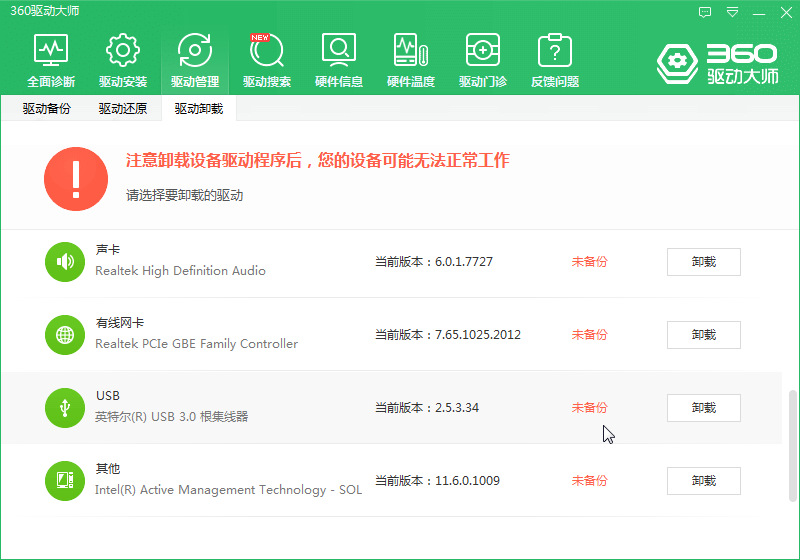Open the title bar dropdown menu
This screenshot has width=800, height=560.
pyautogui.click(x=732, y=13)
